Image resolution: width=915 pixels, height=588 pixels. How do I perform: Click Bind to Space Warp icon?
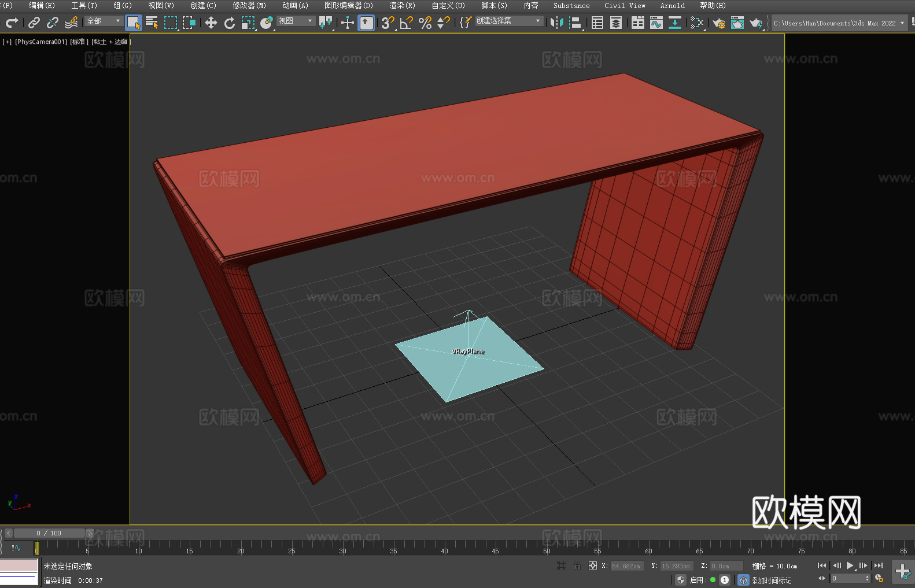tap(71, 23)
